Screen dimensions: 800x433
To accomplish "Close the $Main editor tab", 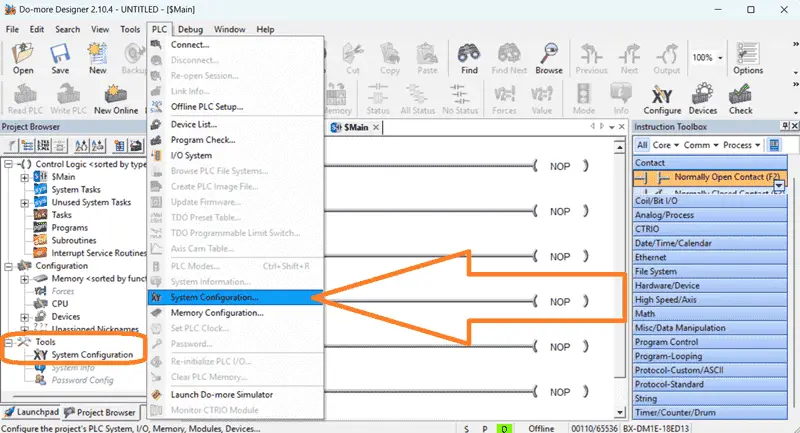I will (x=376, y=127).
